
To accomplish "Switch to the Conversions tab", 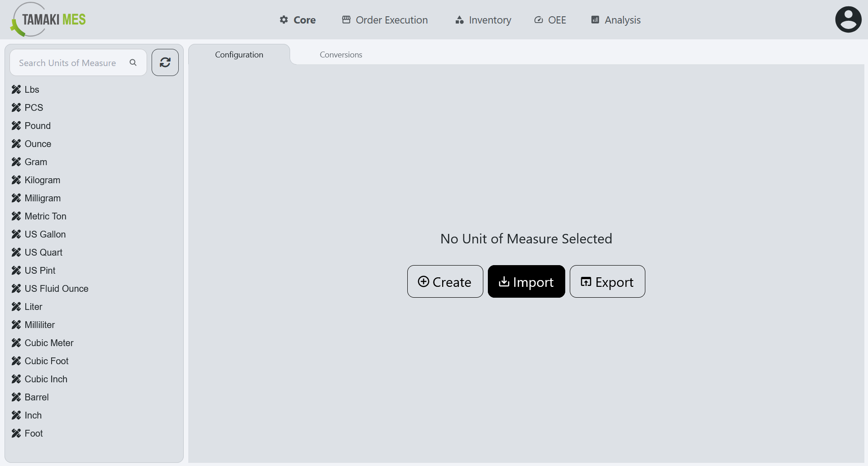I will (340, 54).
